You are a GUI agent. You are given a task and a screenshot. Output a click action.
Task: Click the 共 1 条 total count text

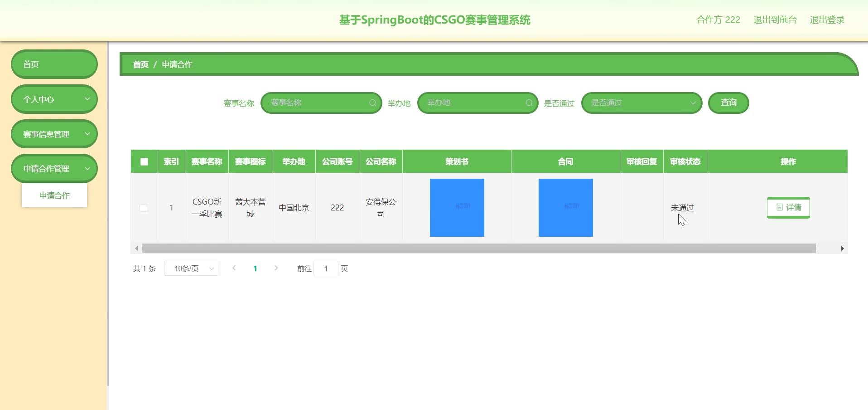145,268
